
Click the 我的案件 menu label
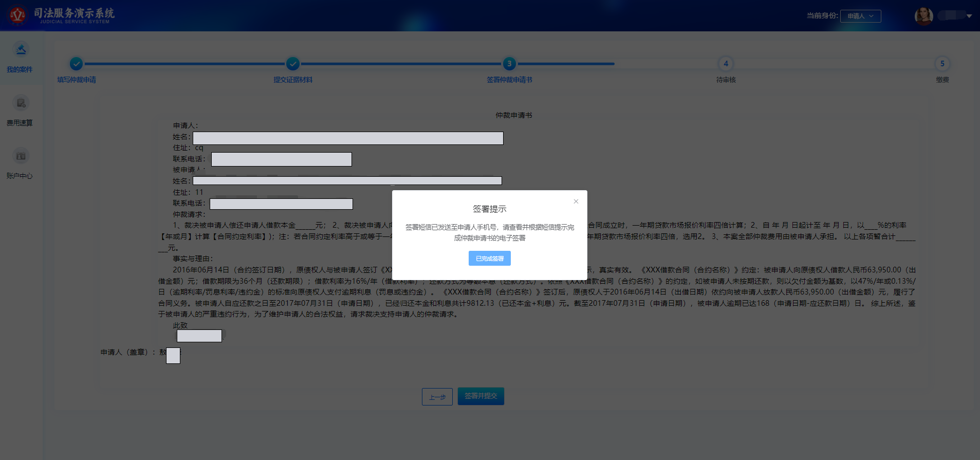click(20, 69)
